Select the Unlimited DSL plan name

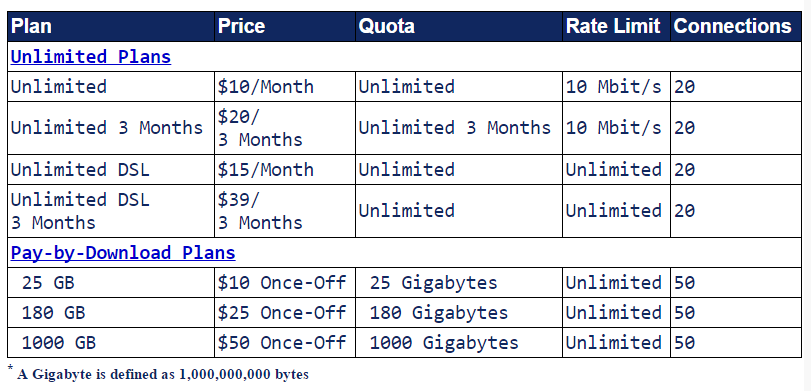[x=80, y=170]
